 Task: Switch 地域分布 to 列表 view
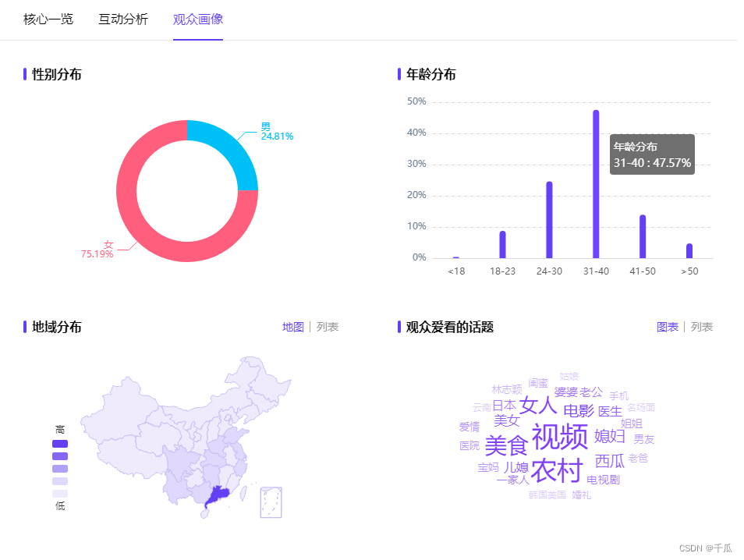coord(328,327)
